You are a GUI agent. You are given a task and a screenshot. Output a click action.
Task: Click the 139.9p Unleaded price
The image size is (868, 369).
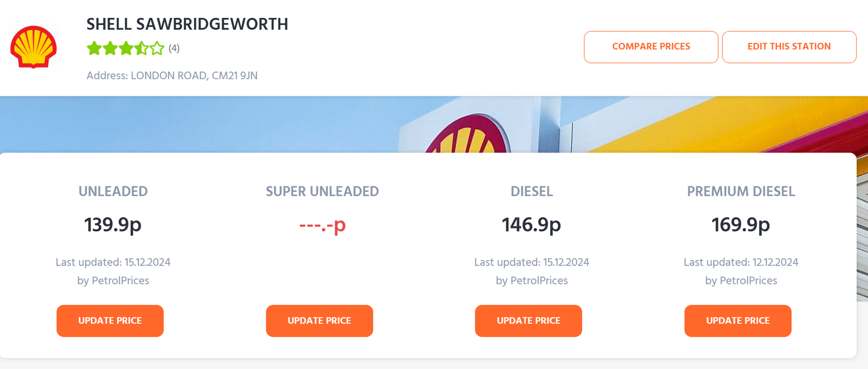click(113, 224)
